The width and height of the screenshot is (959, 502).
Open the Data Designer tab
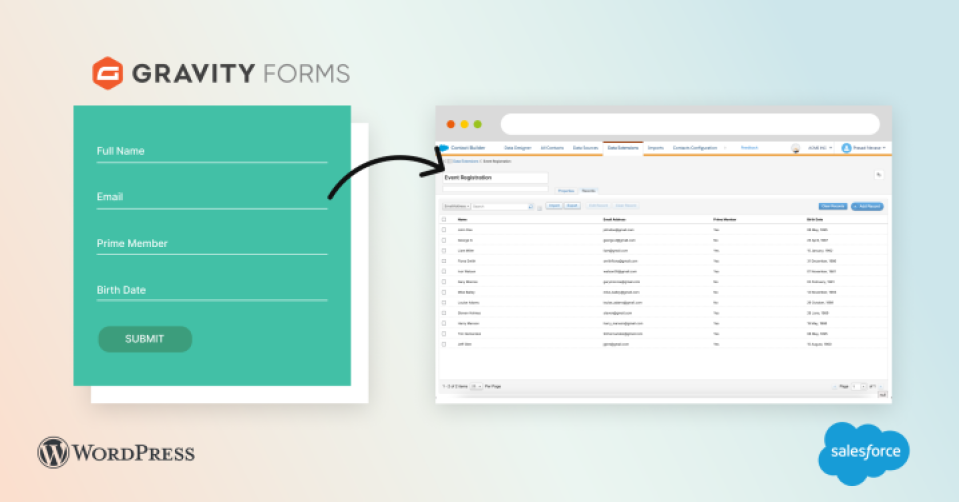(x=517, y=148)
